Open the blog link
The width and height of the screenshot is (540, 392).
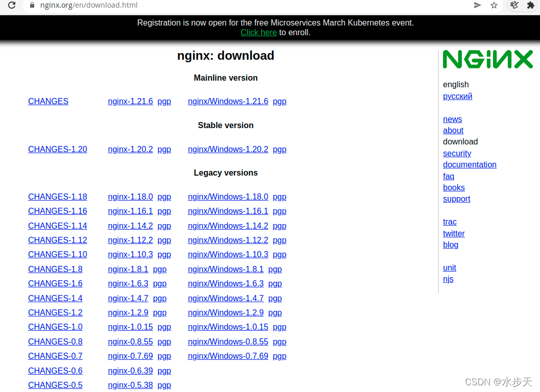(451, 245)
